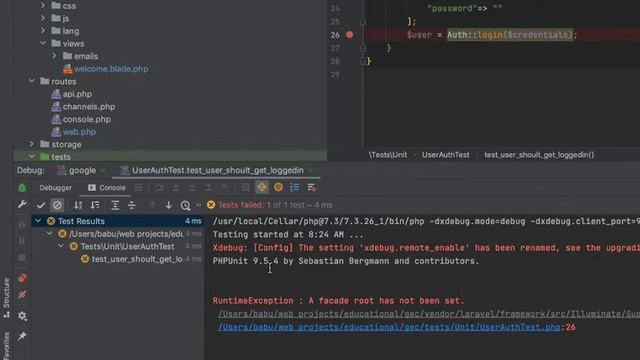Click Stop icon in left debug strip
Screen dimensions: 640x360
[22, 258]
